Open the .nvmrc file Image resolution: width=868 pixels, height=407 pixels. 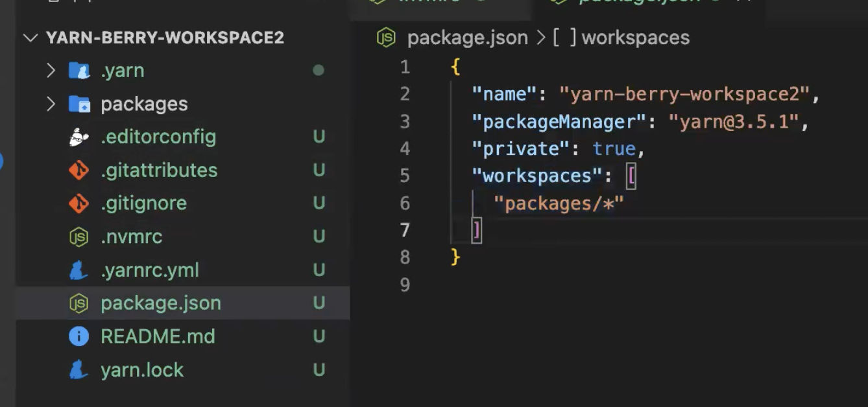tap(132, 237)
